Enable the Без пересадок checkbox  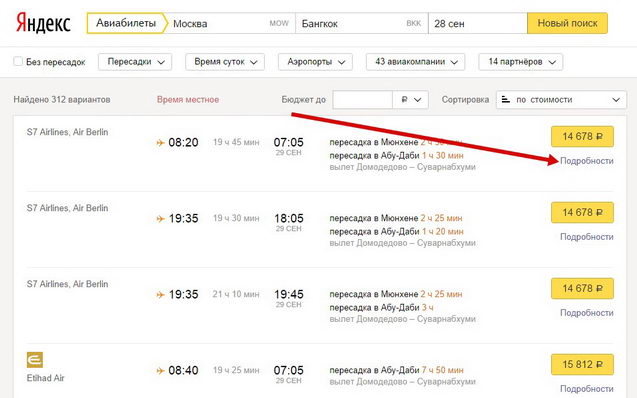click(18, 61)
